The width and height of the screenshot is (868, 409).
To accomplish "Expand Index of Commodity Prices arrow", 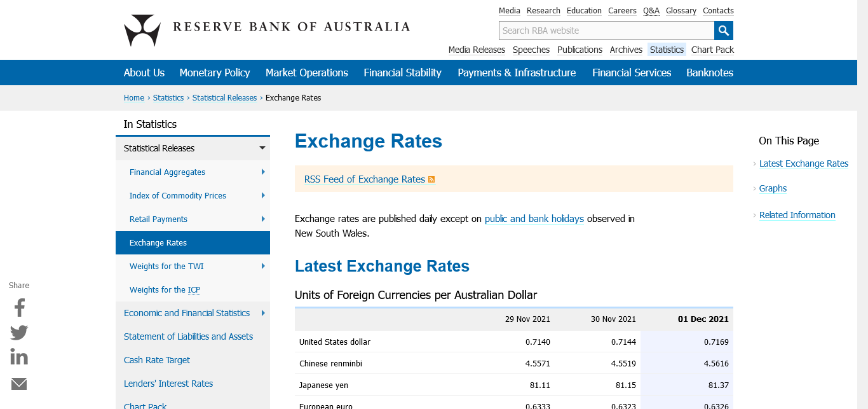I will click(262, 195).
